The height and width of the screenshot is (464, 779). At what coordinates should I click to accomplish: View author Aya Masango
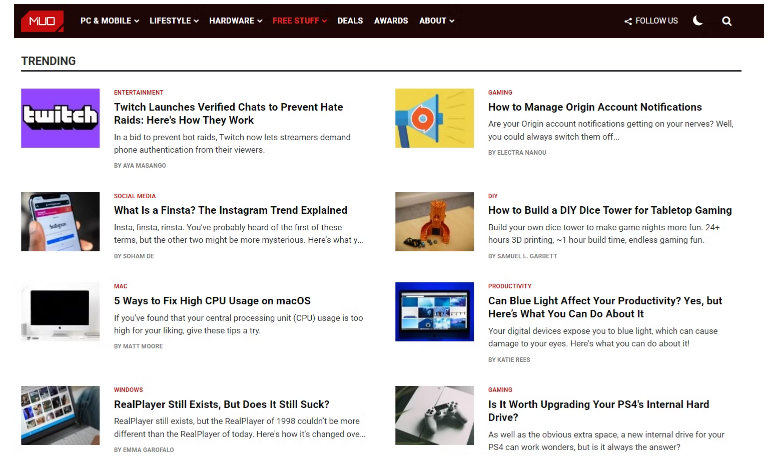click(x=144, y=166)
